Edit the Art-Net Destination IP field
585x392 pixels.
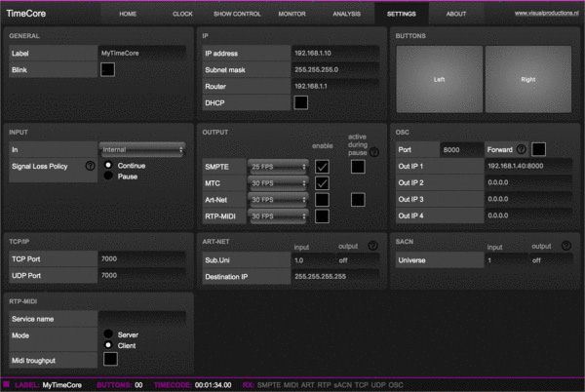(x=335, y=276)
